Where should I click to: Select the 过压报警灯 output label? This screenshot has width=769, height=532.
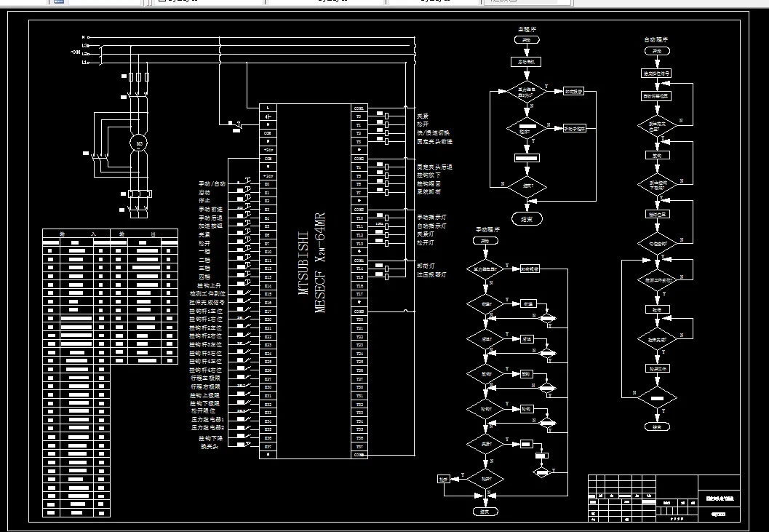pyautogui.click(x=431, y=275)
